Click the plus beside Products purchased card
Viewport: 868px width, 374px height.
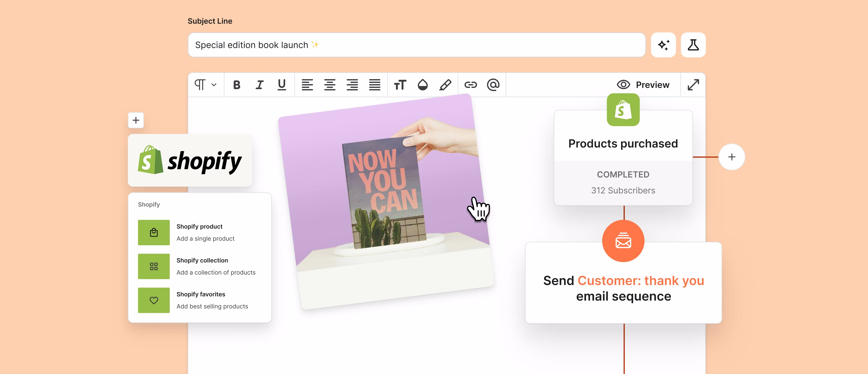click(x=732, y=157)
